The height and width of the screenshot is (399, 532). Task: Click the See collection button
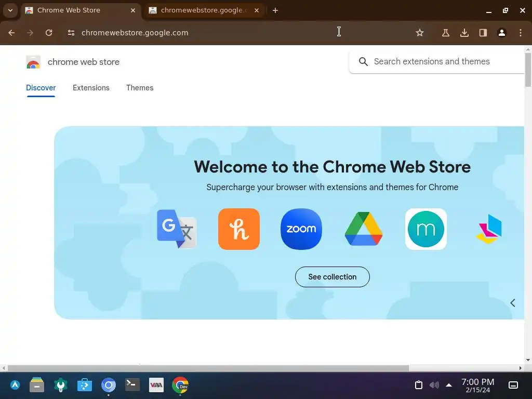332,277
